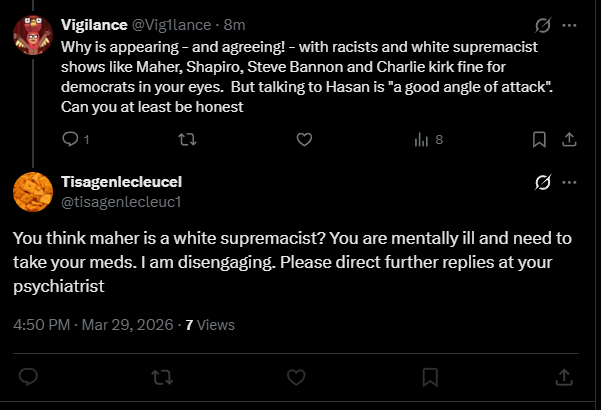Click the 4:50 PM Mar 29, 2026 timestamp

coord(94,325)
